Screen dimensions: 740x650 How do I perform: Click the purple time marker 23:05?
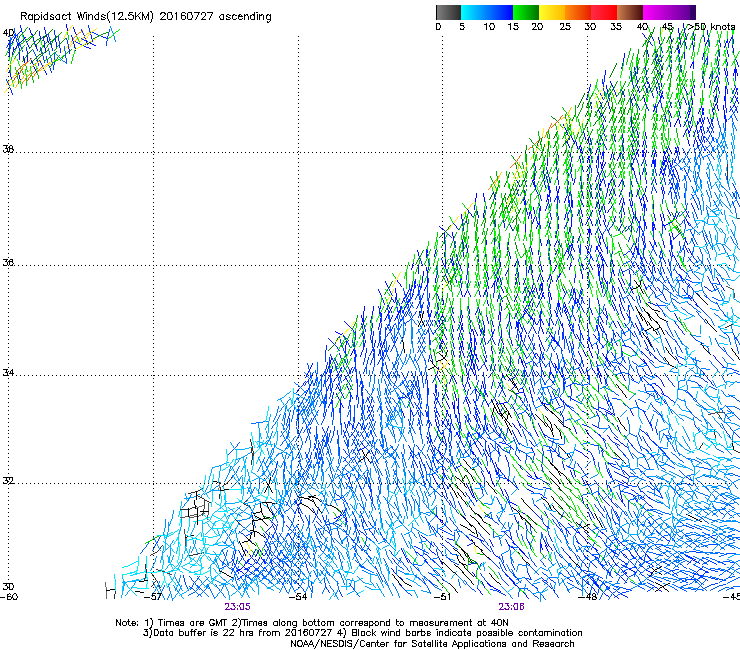(x=237, y=607)
